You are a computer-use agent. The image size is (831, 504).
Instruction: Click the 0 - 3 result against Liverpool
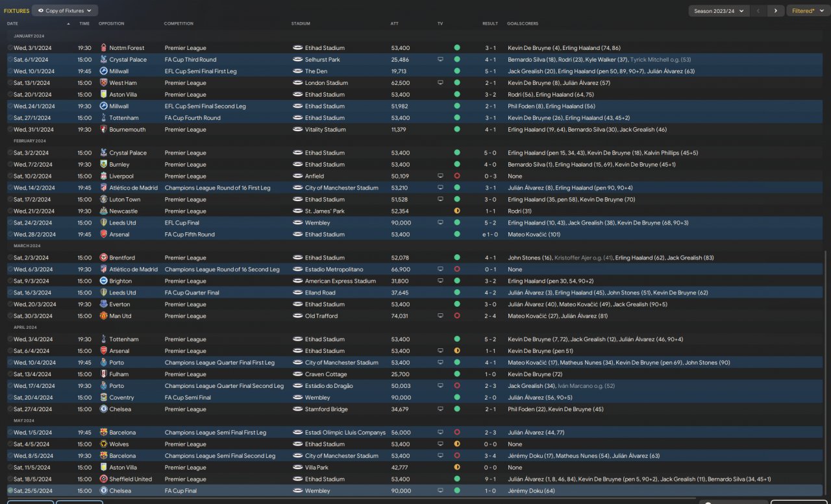pyautogui.click(x=491, y=176)
